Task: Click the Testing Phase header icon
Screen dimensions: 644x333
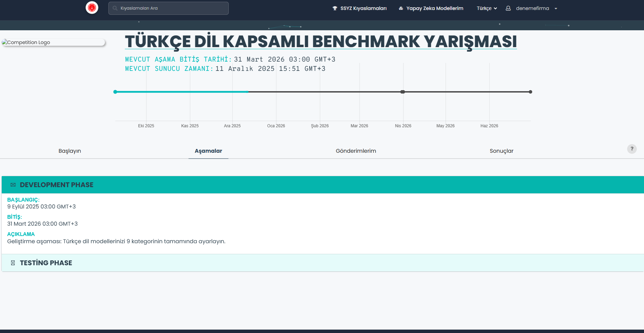Action: coord(13,263)
